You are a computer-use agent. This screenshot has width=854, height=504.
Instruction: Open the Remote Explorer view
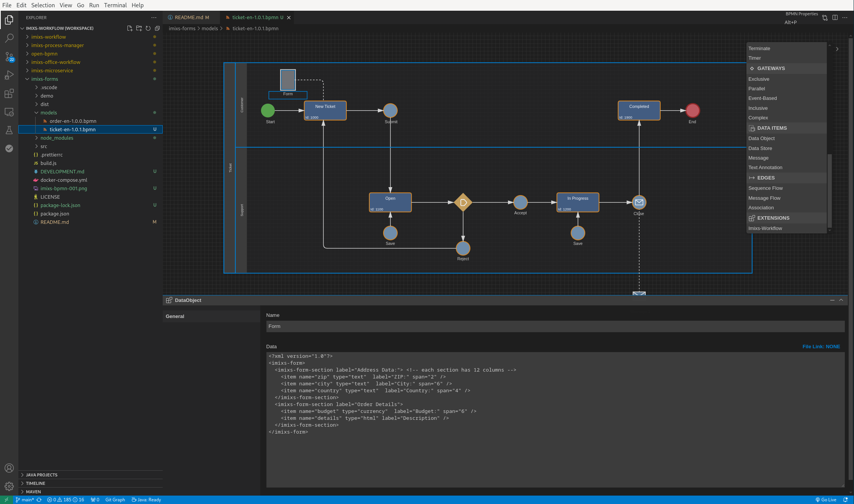pos(9,112)
